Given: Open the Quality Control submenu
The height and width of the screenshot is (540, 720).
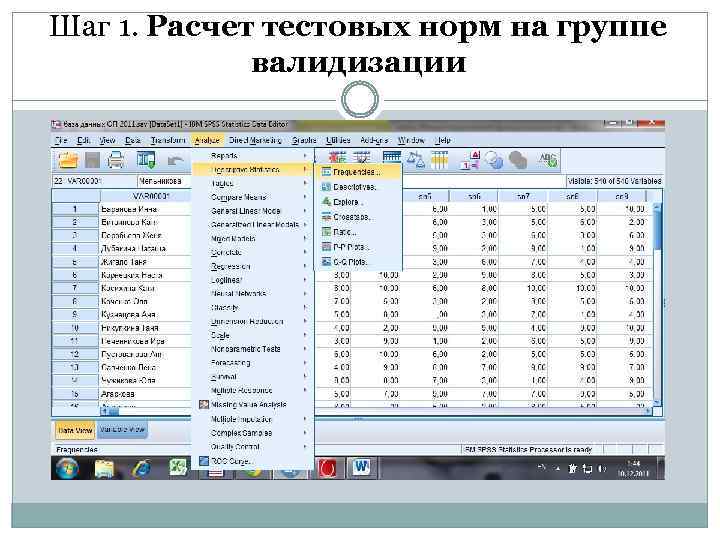Looking at the screenshot, I should point(253,447).
